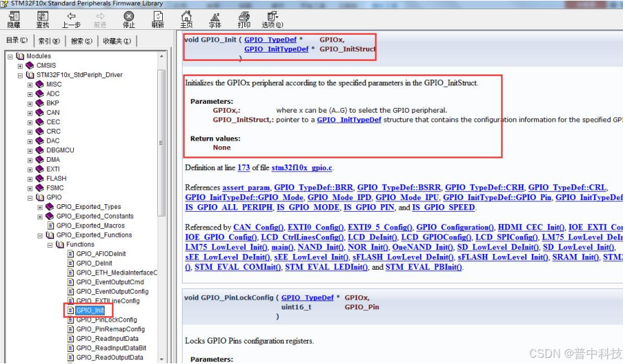Click the BKP book icon

pos(40,103)
